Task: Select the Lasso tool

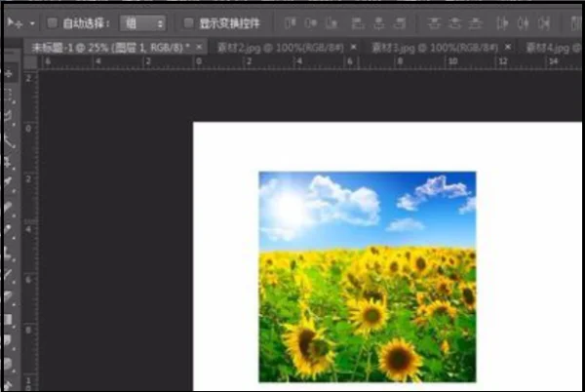Action: click(9, 117)
